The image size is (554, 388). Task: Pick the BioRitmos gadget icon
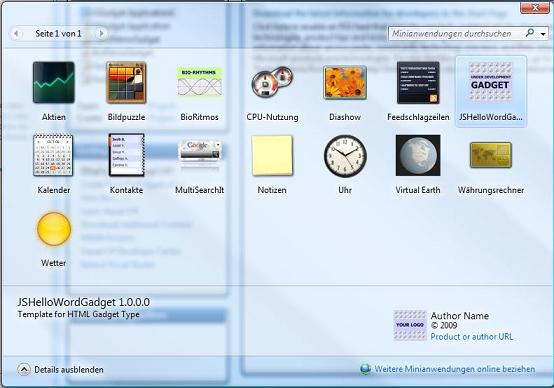(x=200, y=82)
